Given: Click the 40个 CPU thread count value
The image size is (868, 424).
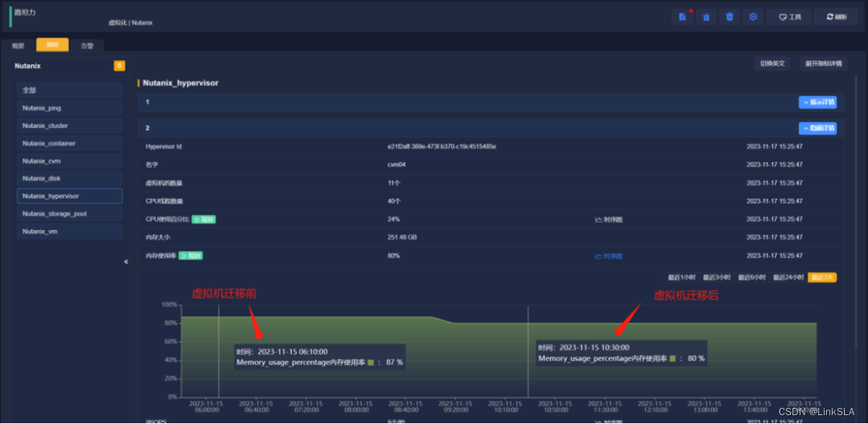Looking at the screenshot, I should pos(394,201).
